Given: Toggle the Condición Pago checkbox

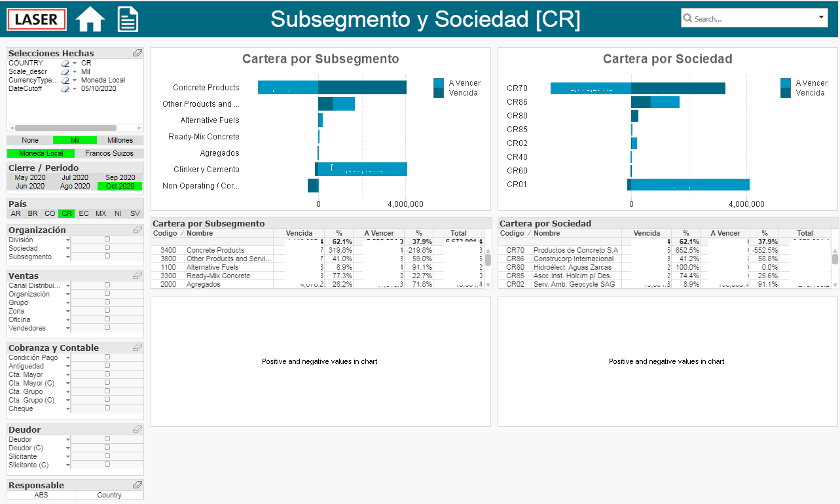Looking at the screenshot, I should [107, 357].
